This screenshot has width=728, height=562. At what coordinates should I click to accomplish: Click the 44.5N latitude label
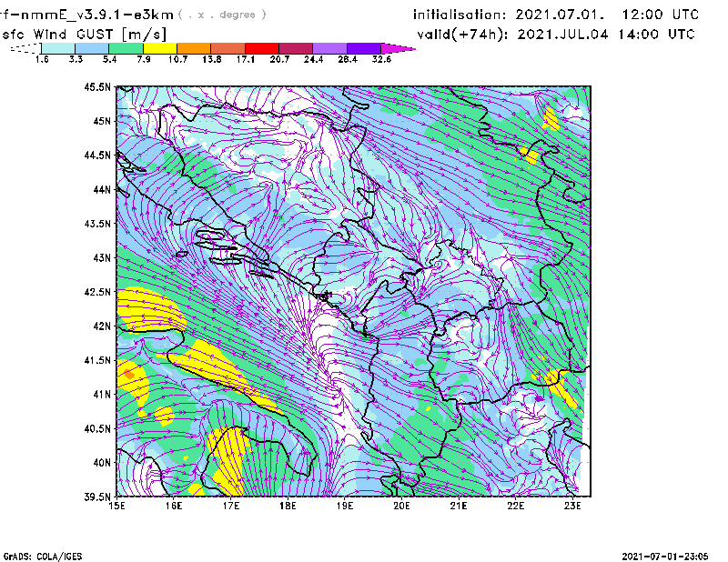[x=97, y=155]
